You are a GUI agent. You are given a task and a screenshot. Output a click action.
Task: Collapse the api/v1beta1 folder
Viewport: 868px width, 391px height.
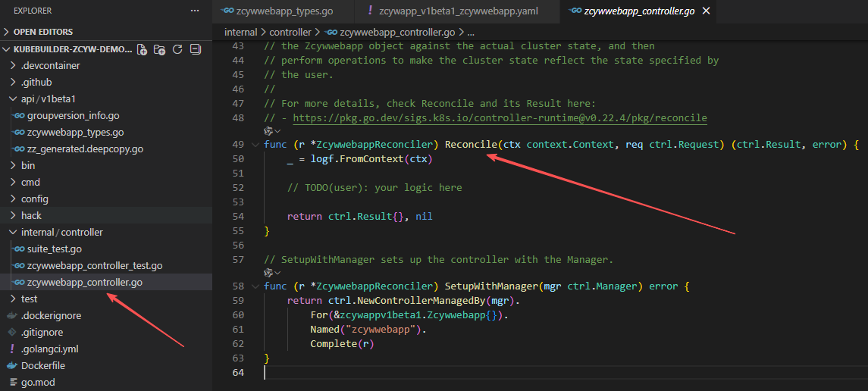click(x=48, y=99)
